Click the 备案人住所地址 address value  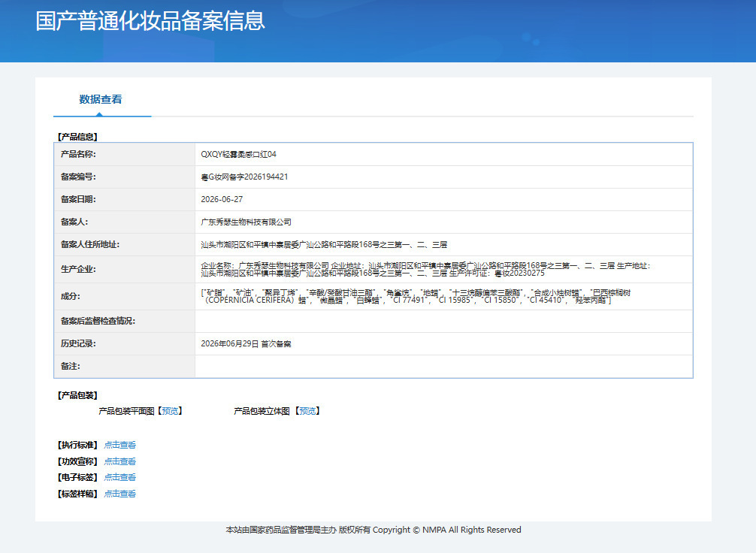(324, 244)
